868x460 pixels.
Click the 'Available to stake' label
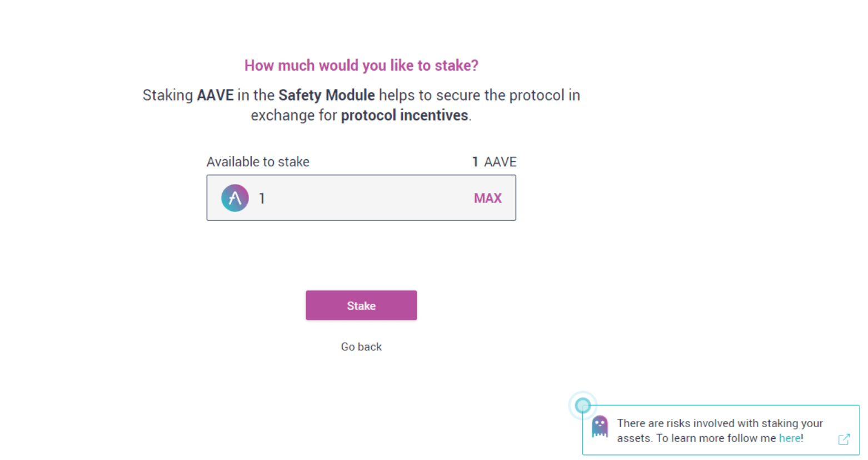click(258, 161)
